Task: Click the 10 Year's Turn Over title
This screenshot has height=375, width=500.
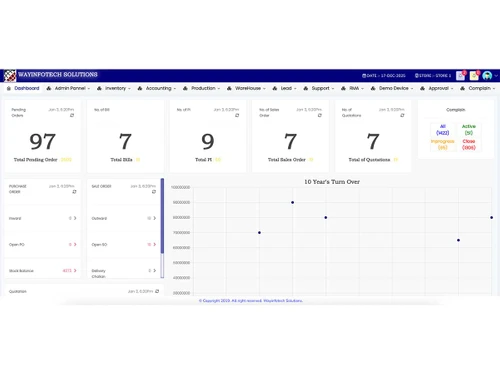Action: click(332, 182)
